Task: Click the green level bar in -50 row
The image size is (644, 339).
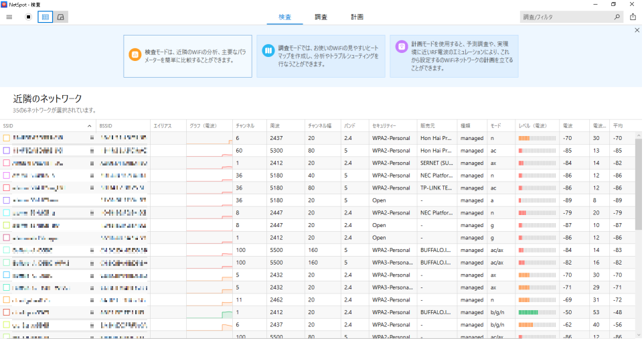Action: coord(537,312)
